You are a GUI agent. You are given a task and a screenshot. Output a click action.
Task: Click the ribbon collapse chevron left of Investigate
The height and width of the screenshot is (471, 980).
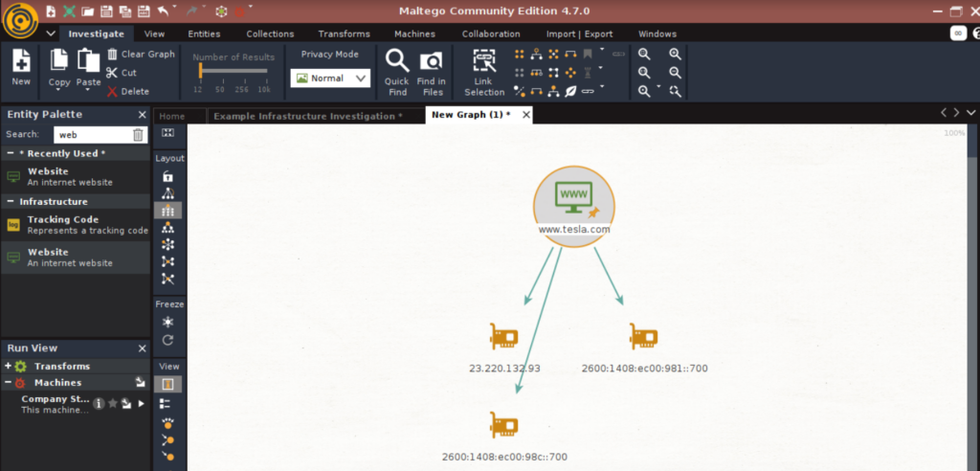tap(51, 34)
